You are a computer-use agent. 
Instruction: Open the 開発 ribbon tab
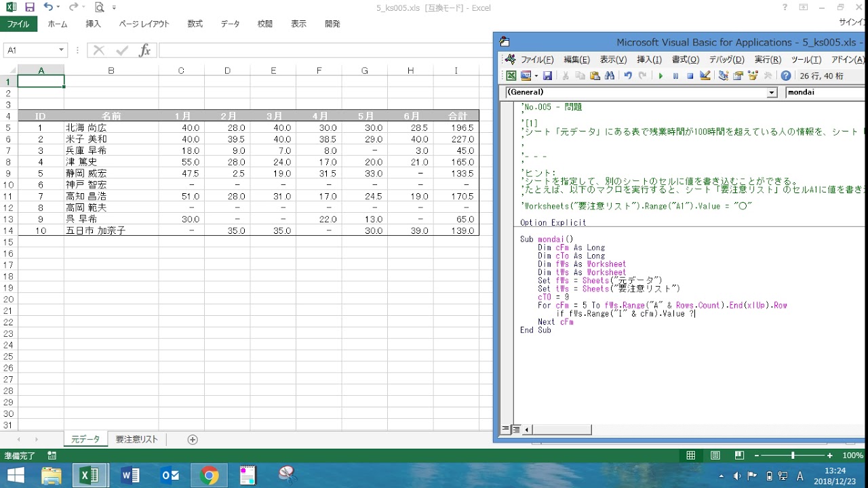pyautogui.click(x=332, y=24)
